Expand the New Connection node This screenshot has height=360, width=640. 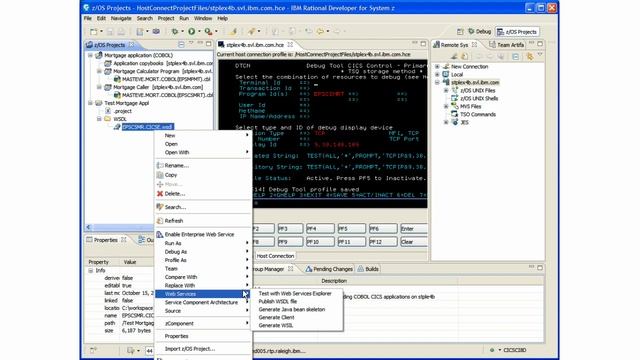point(437,67)
